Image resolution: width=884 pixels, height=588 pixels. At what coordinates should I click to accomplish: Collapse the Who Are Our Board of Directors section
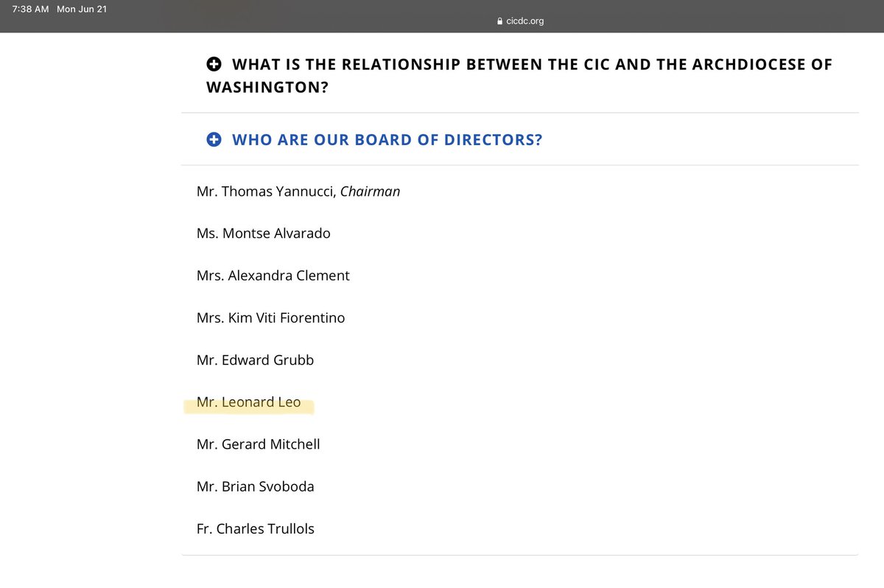[387, 139]
